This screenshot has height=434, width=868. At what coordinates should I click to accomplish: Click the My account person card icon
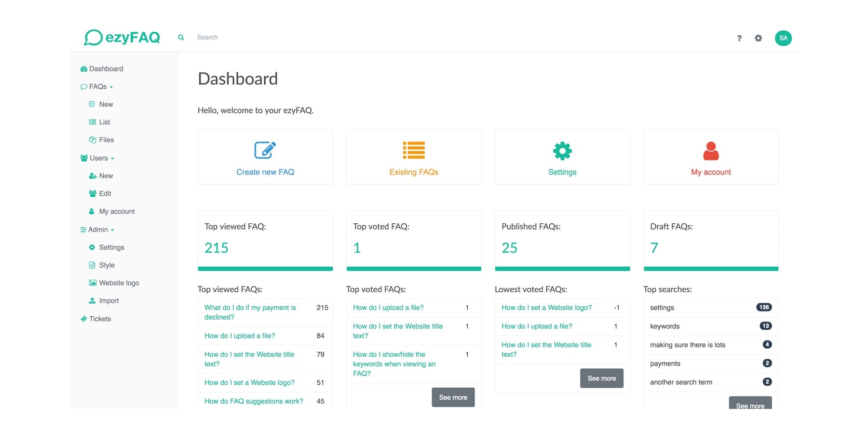tap(711, 151)
